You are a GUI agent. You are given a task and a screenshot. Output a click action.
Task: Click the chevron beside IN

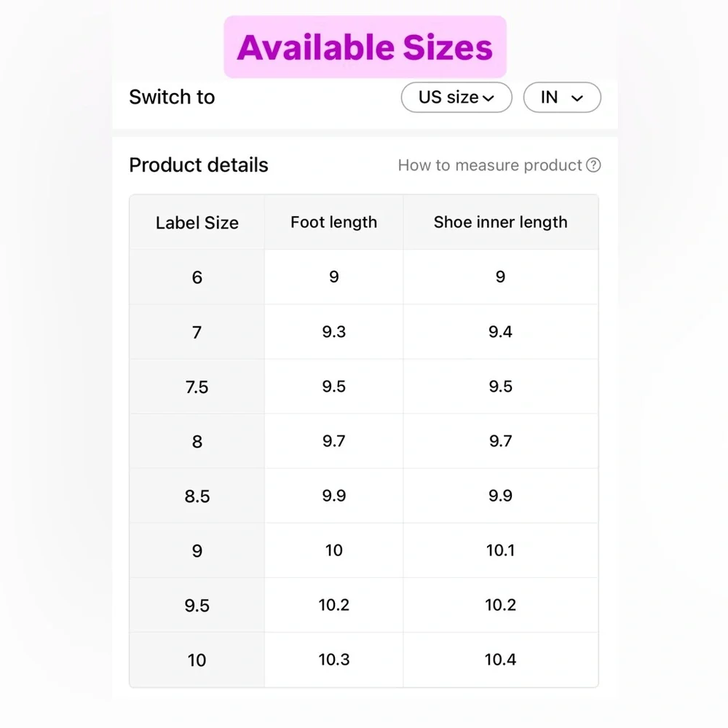coord(577,98)
